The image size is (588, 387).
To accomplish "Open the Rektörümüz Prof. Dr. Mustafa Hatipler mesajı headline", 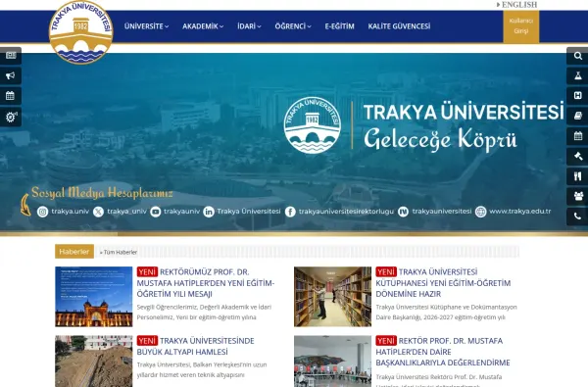I will coord(206,283).
